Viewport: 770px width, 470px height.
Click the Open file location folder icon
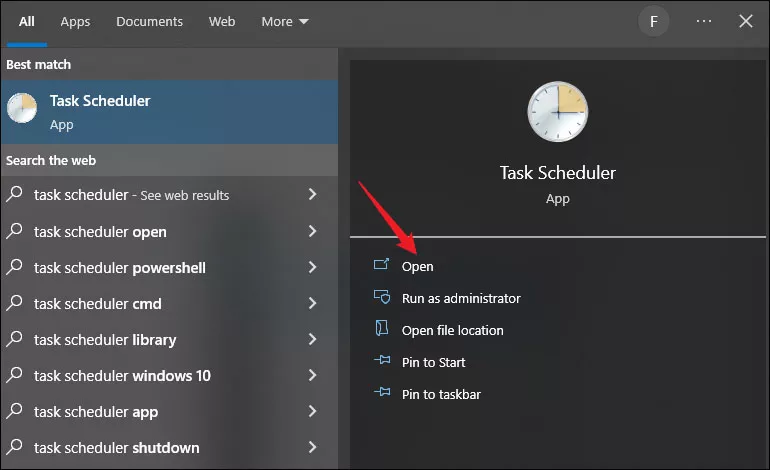coord(382,328)
